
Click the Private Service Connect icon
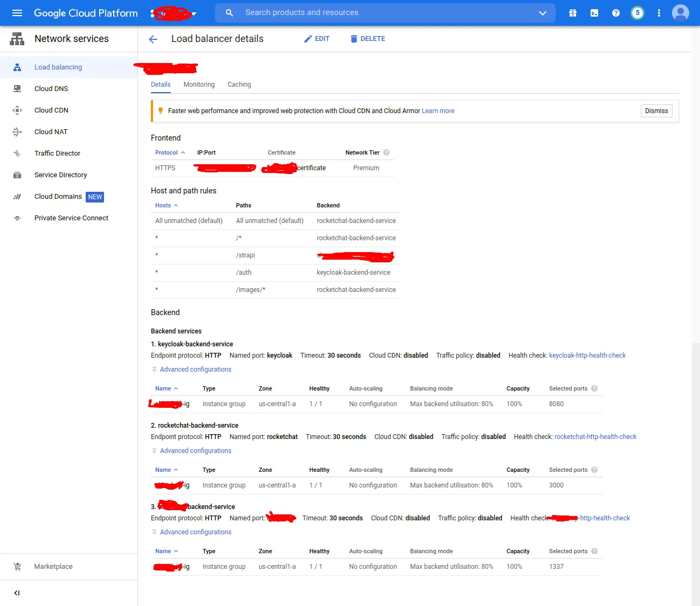pos(17,218)
